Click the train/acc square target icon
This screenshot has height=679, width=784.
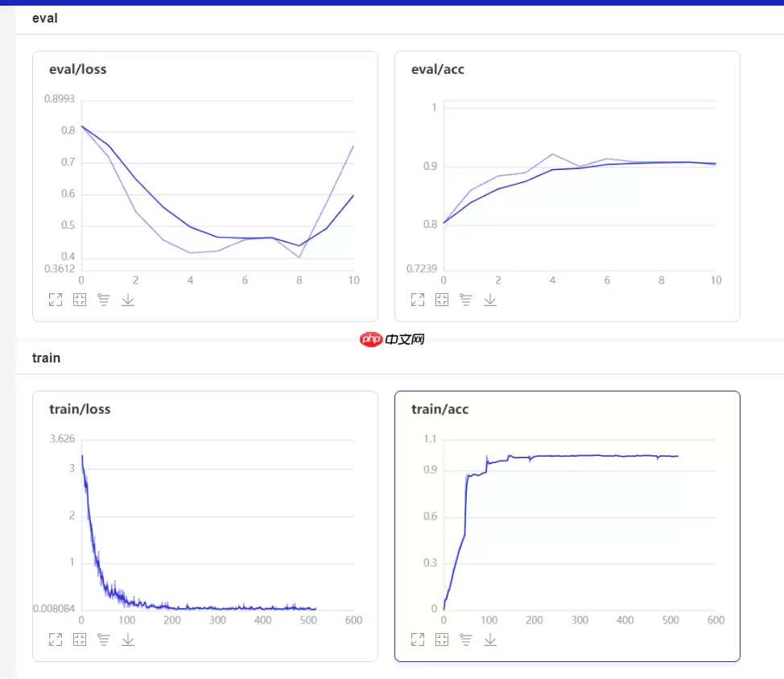[x=442, y=640]
